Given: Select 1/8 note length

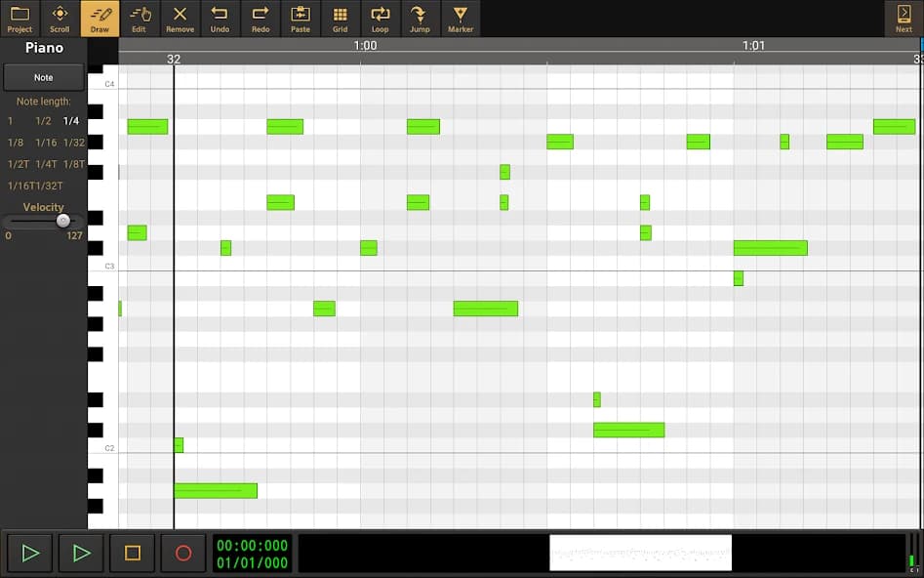Looking at the screenshot, I should [14, 142].
